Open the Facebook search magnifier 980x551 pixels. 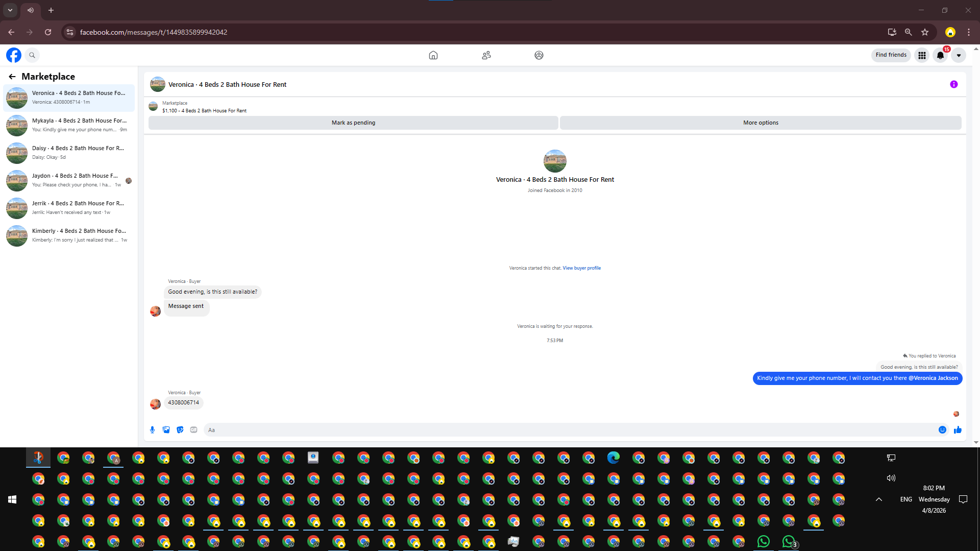[32, 55]
